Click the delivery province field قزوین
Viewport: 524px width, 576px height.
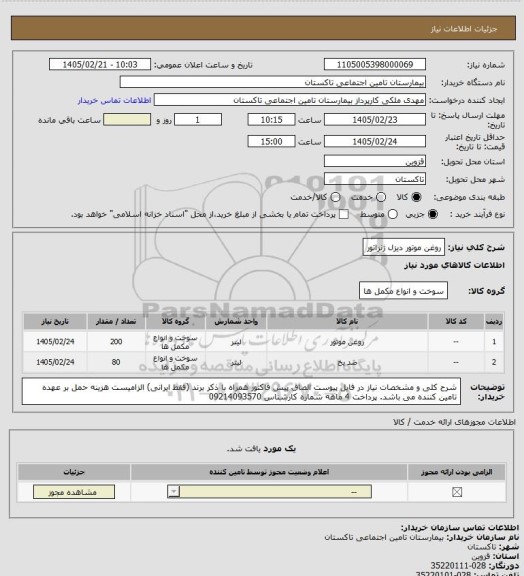(375, 161)
